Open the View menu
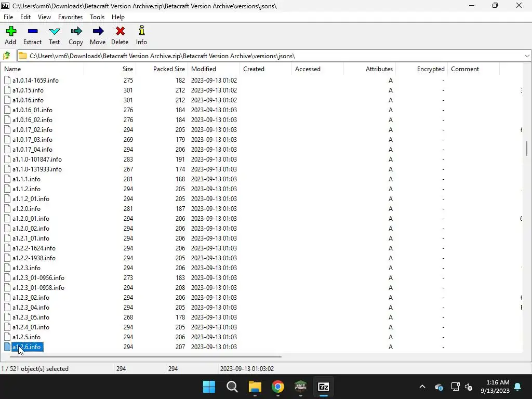 [45, 17]
